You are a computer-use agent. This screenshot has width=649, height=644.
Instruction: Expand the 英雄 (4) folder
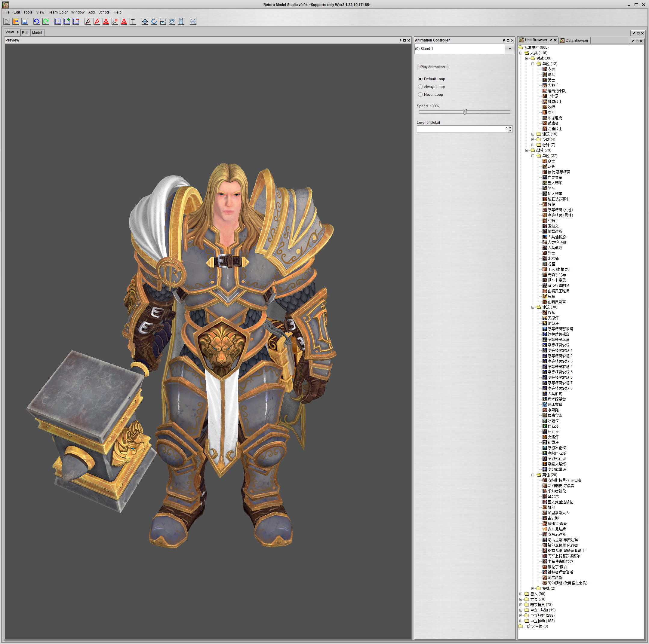(532, 139)
